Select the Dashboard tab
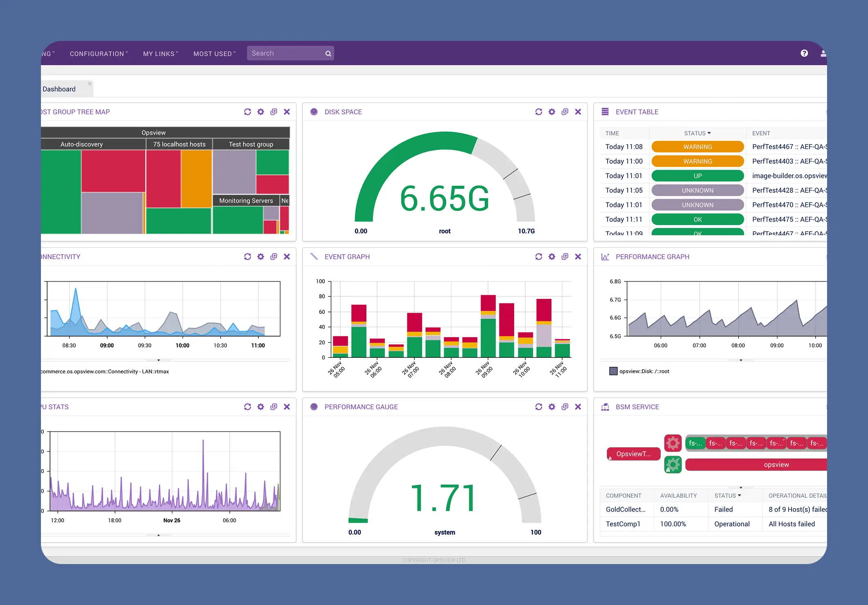This screenshot has width=868, height=605. [x=59, y=89]
